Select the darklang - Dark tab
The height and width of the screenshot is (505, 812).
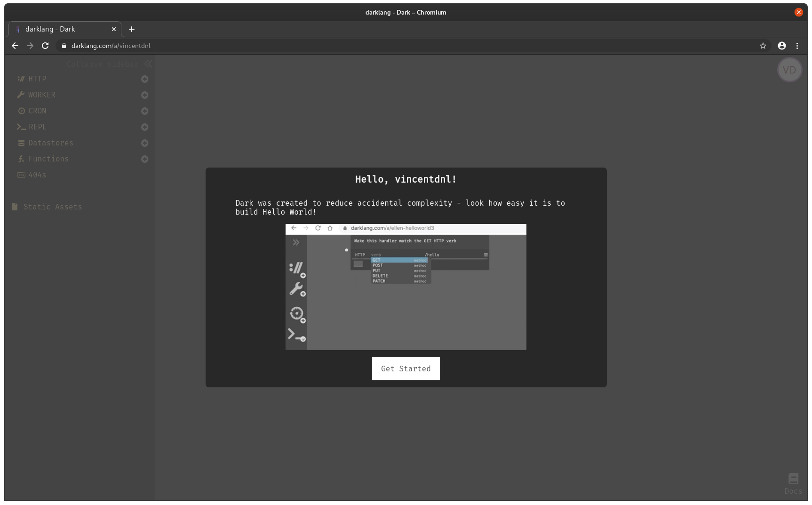pos(65,29)
